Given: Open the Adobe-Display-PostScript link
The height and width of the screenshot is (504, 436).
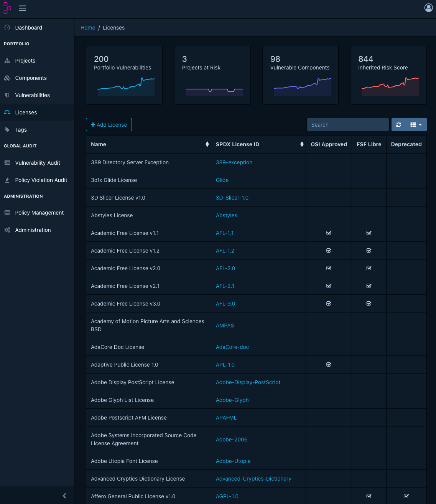Looking at the screenshot, I should click(248, 382).
